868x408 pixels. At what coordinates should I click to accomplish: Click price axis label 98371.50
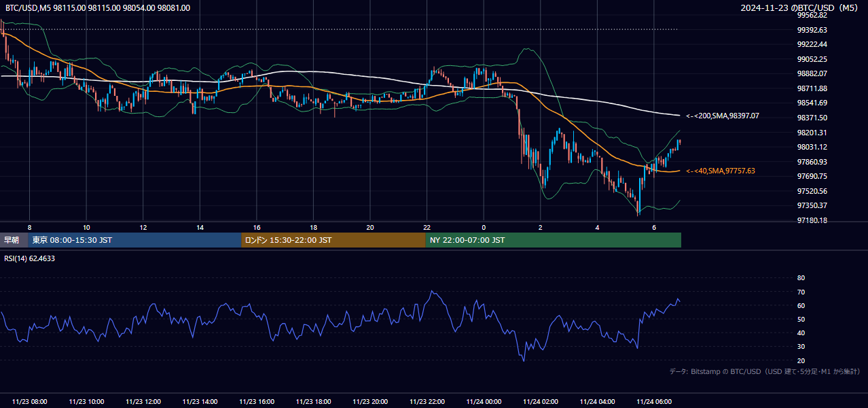click(812, 118)
